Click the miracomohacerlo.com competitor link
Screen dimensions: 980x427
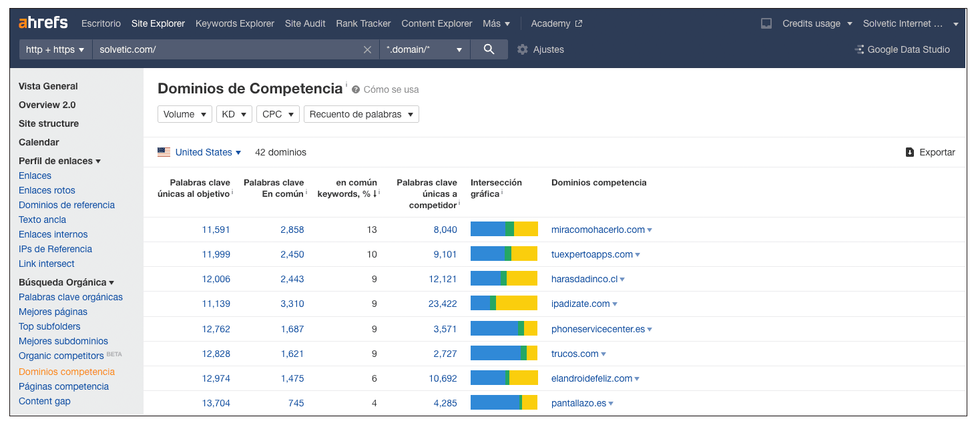[x=598, y=230]
